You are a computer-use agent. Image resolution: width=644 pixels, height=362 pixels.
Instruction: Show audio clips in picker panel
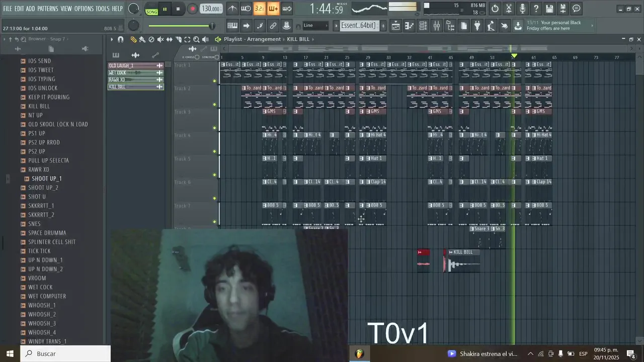[x=135, y=55]
